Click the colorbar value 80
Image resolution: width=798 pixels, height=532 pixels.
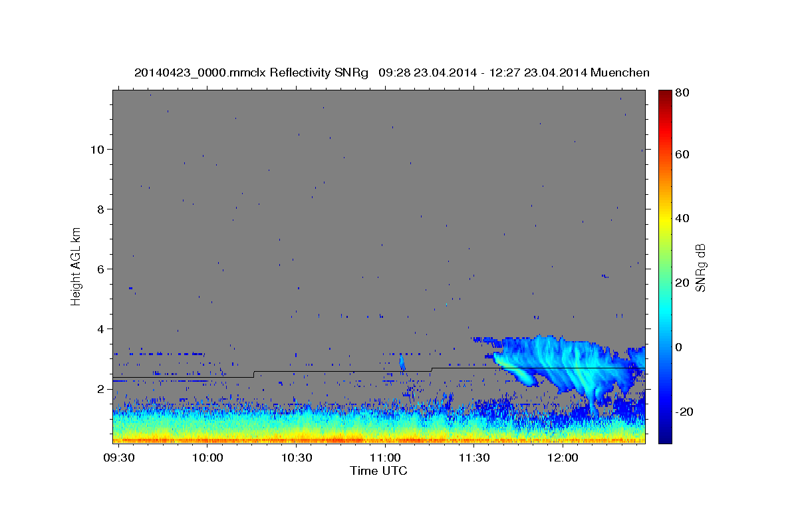[x=682, y=93]
